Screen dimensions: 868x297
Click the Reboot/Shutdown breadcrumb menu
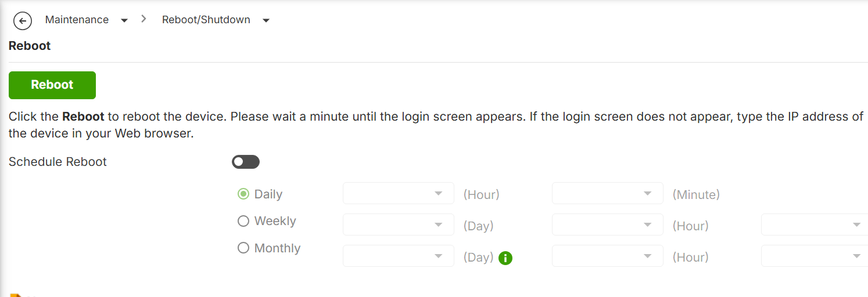(206, 20)
